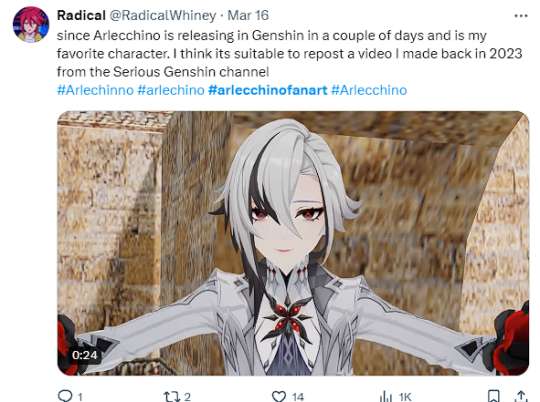Open the bold #arlecchinofanart hashtag
The width and height of the screenshot is (540, 402).
[268, 90]
